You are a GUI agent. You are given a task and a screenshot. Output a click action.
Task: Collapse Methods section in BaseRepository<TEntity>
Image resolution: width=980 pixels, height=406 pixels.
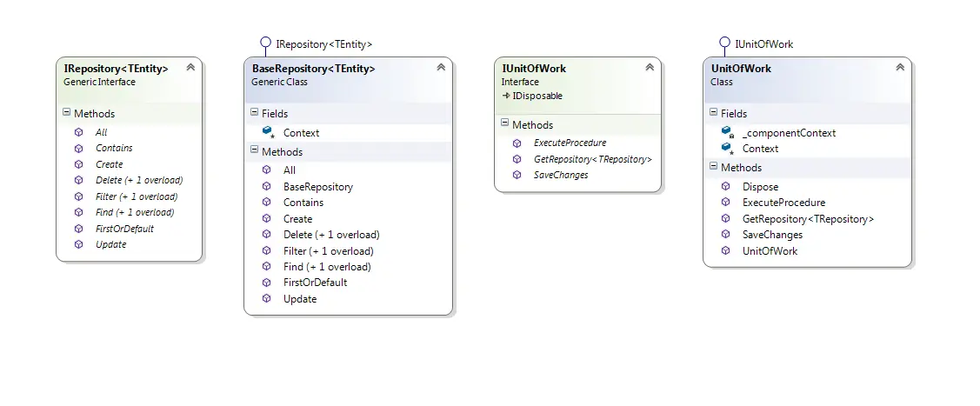(x=255, y=150)
